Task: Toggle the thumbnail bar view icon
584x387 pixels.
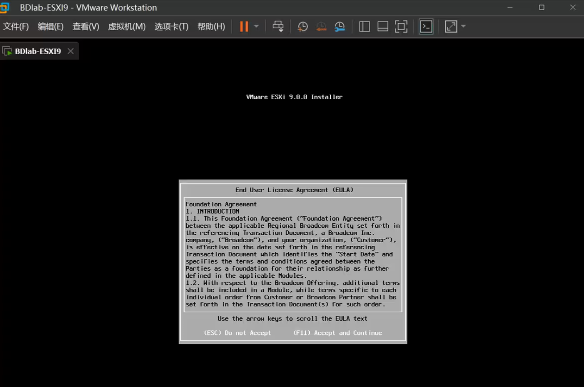Action: (383, 26)
